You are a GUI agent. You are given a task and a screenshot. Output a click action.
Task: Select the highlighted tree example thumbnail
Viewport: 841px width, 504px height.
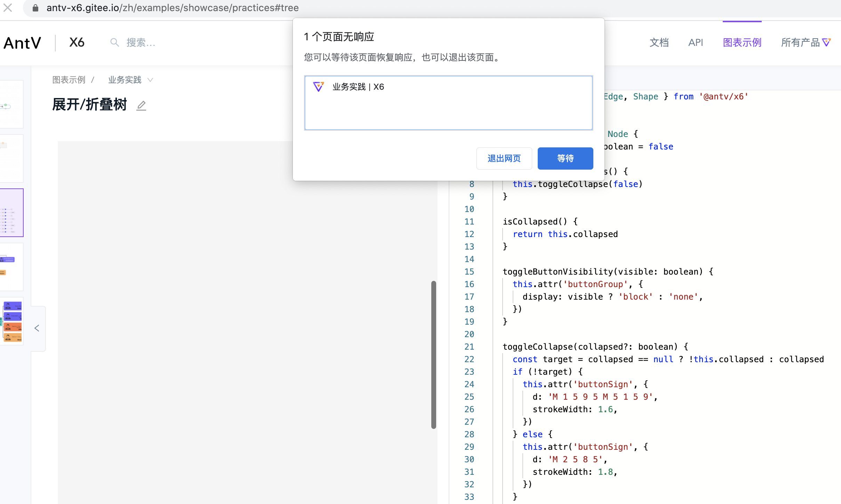tap(11, 212)
